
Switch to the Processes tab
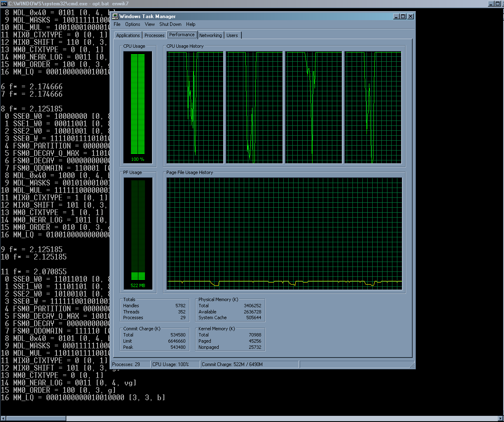[x=154, y=35]
